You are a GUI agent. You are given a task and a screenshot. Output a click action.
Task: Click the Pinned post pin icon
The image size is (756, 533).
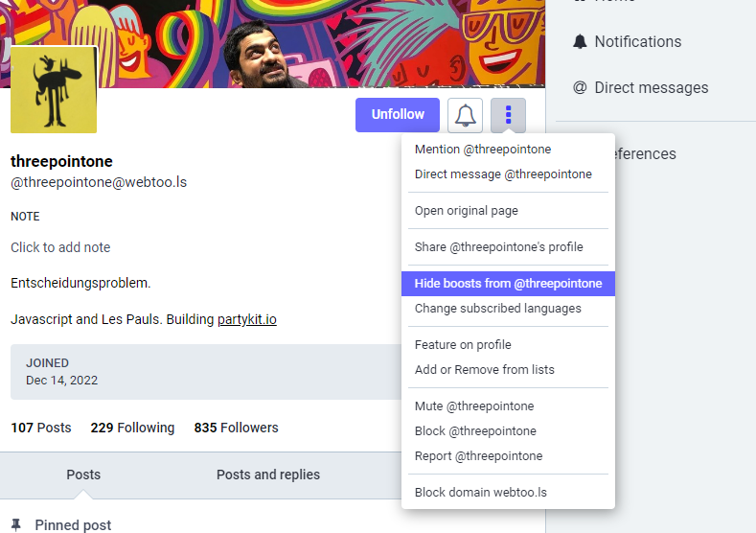(x=16, y=524)
